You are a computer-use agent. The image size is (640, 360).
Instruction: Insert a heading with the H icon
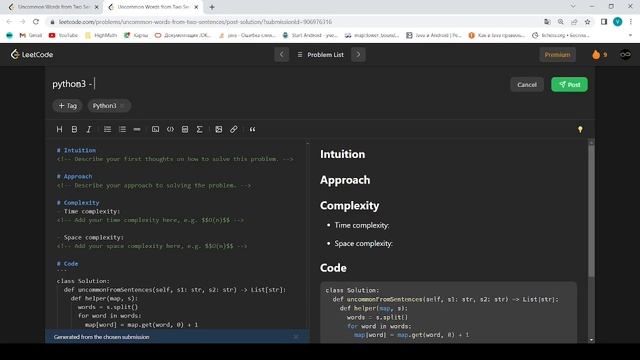click(60, 129)
